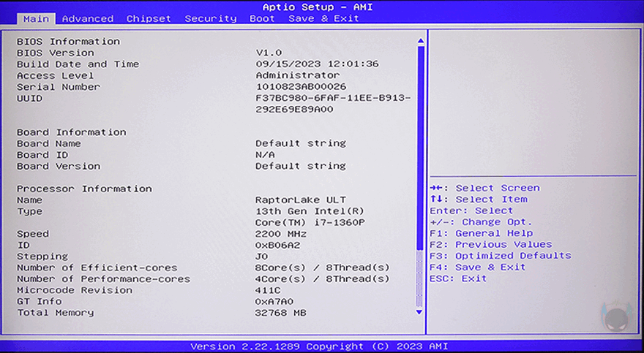The width and height of the screenshot is (644, 353).
Task: Click the highlighted Main tab
Action: 36,18
